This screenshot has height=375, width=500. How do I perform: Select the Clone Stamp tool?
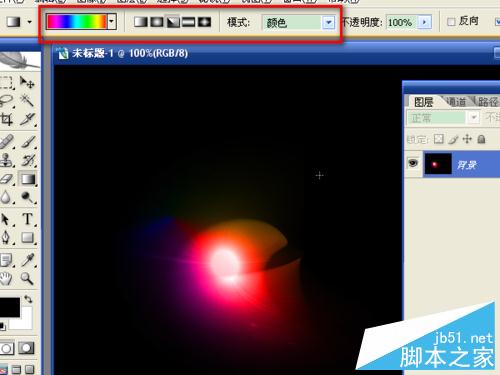click(6, 160)
